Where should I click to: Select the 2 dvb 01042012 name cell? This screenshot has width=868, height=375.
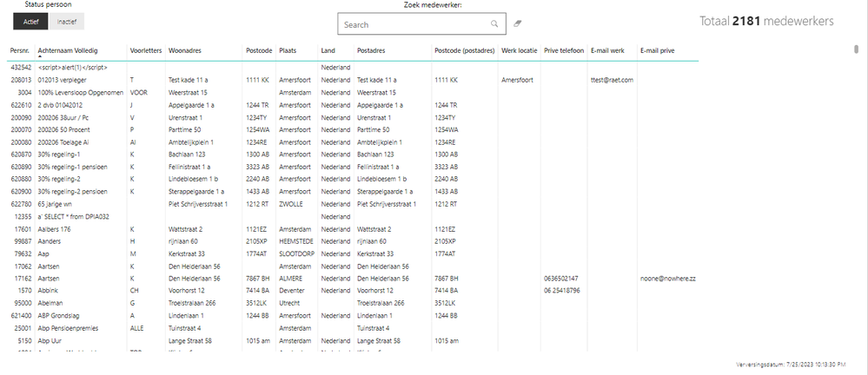coord(60,104)
